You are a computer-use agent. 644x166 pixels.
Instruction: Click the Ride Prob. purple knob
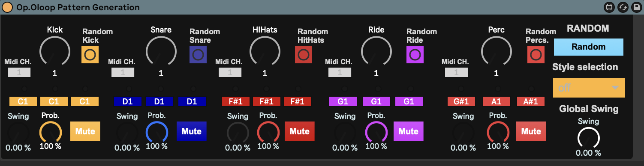click(x=376, y=133)
